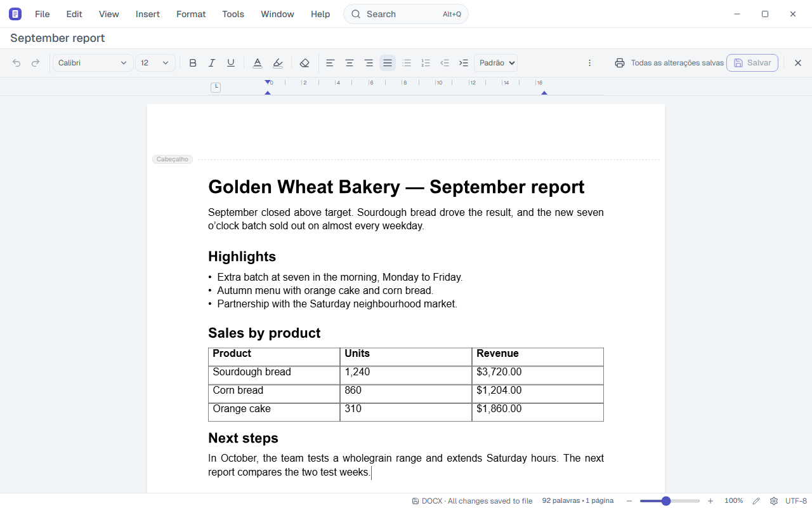The width and height of the screenshot is (812, 508).
Task: Click the word count '92 palavras'
Action: [x=561, y=500]
